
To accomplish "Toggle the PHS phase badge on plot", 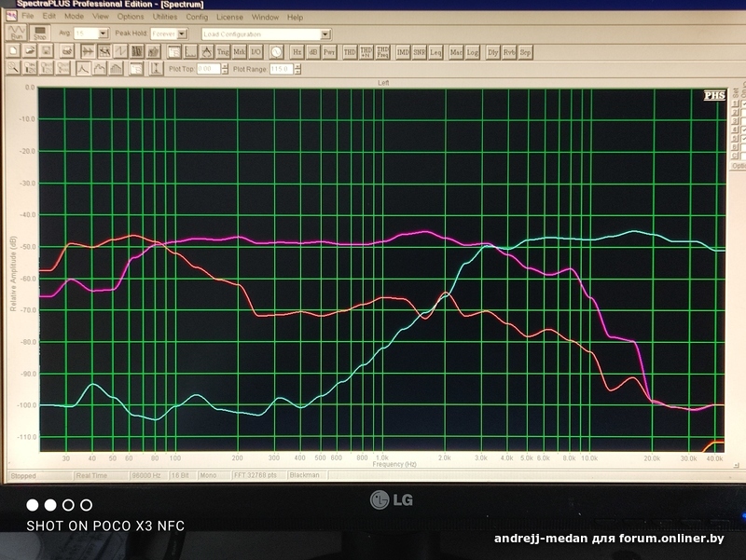I will click(714, 96).
